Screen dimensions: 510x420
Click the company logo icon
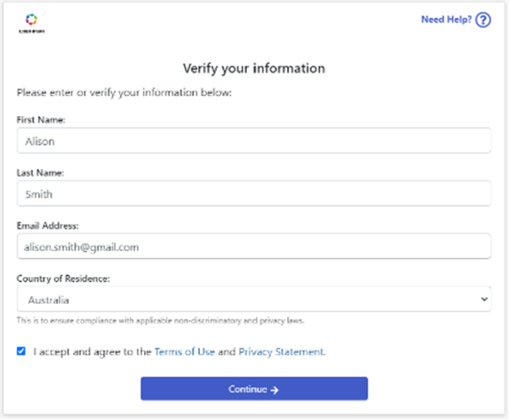[x=31, y=19]
